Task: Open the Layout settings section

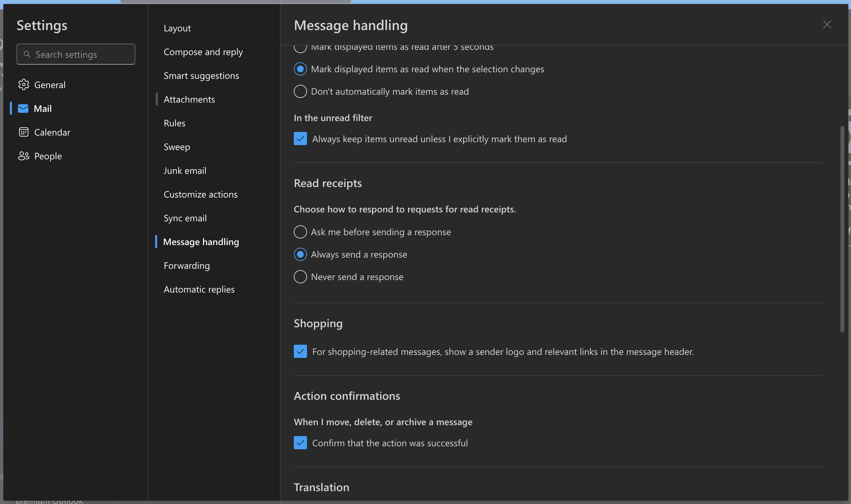Action: click(177, 28)
